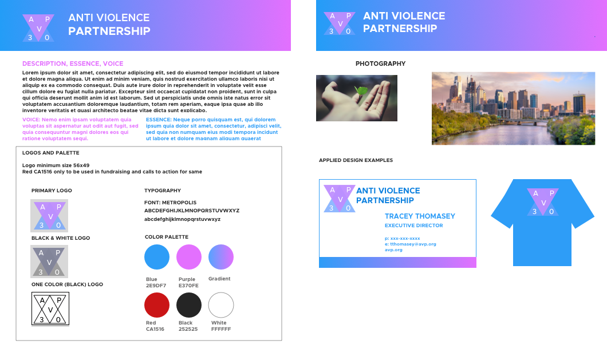Click the avp.org website text

[x=393, y=250]
